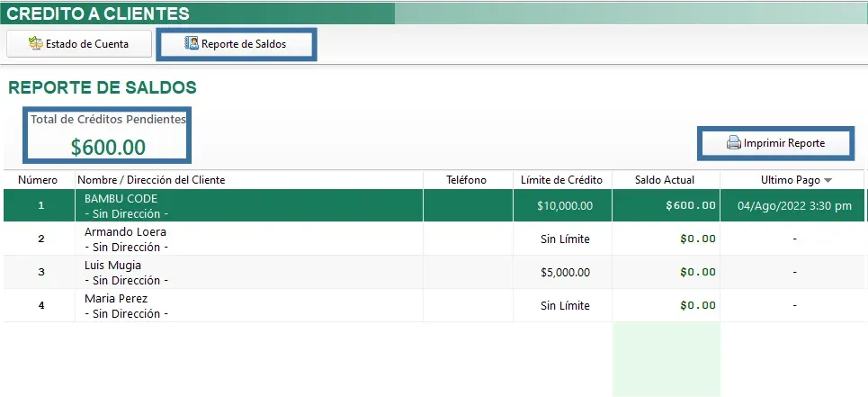
Task: Select the Luis Mugia client row
Action: 434,272
